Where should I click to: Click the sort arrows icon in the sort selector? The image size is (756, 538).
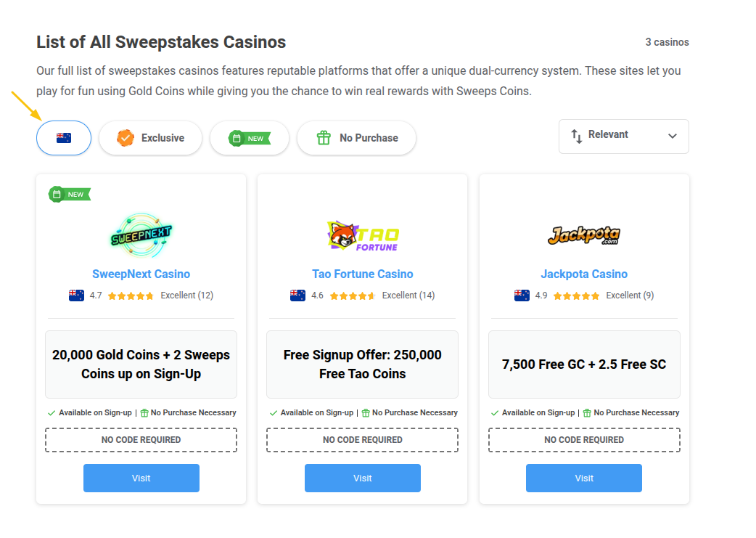pyautogui.click(x=575, y=136)
